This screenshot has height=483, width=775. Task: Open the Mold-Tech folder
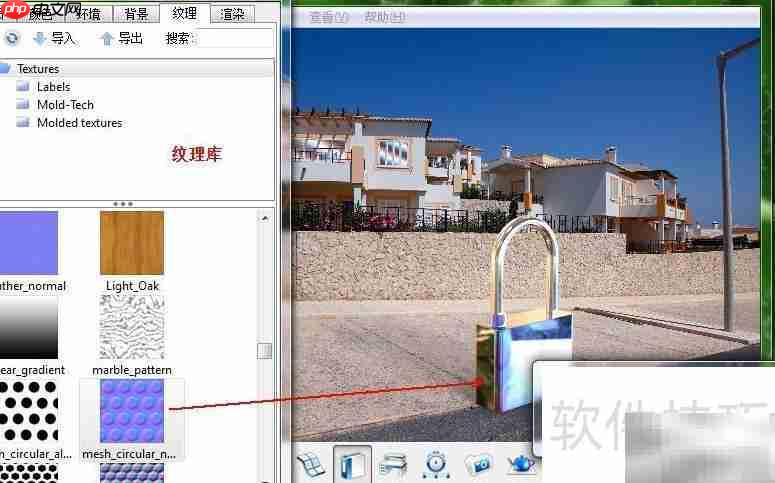[x=65, y=105]
